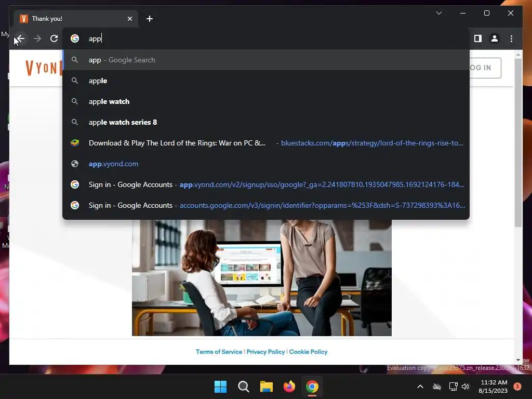
Task: Click the globe icon beside app.vyond.com
Action: [x=75, y=164]
